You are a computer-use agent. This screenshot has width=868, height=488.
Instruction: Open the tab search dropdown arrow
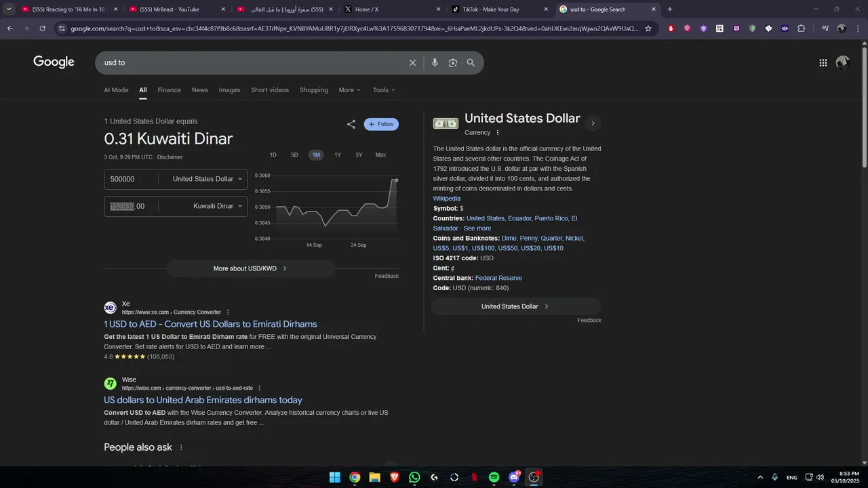pyautogui.click(x=9, y=9)
